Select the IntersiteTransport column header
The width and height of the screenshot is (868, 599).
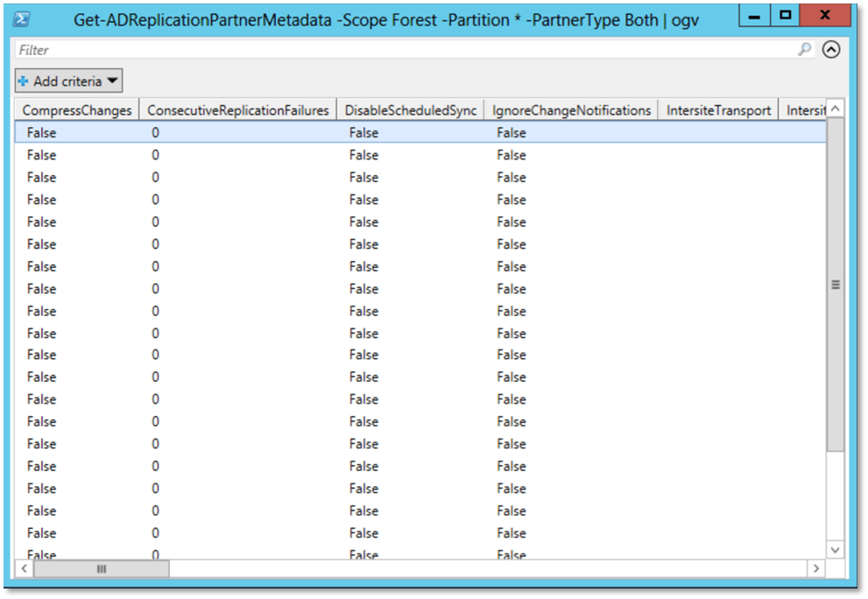pos(717,110)
